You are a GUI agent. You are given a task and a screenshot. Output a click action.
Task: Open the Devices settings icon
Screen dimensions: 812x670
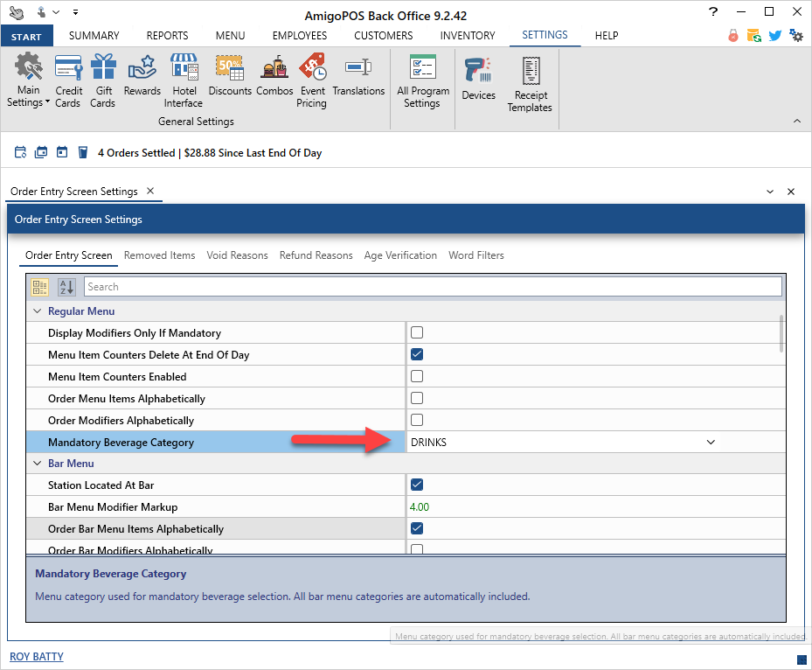478,79
